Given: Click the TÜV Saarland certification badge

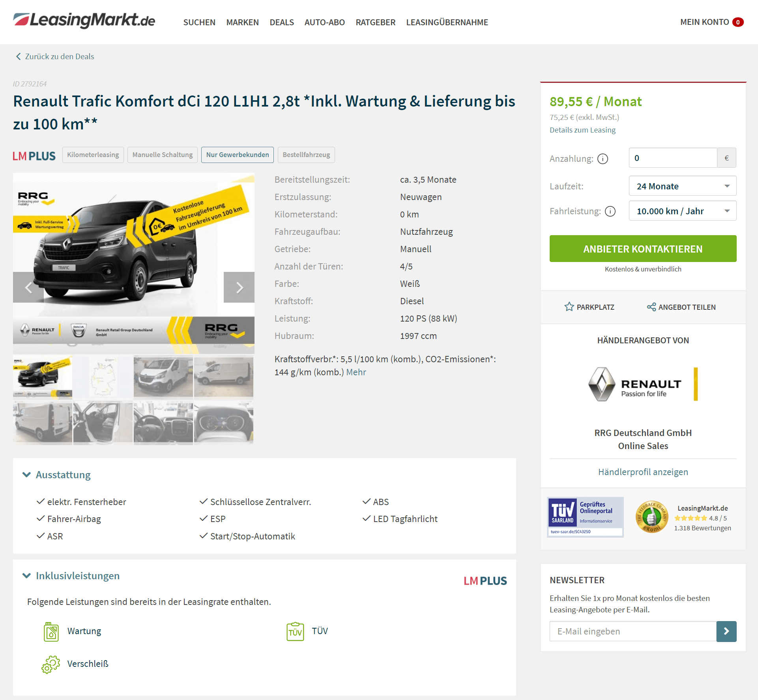Looking at the screenshot, I should click(x=585, y=517).
